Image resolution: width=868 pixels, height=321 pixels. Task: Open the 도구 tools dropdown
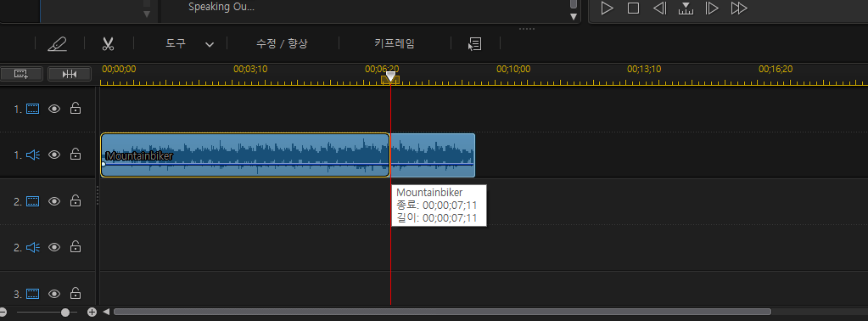click(189, 44)
